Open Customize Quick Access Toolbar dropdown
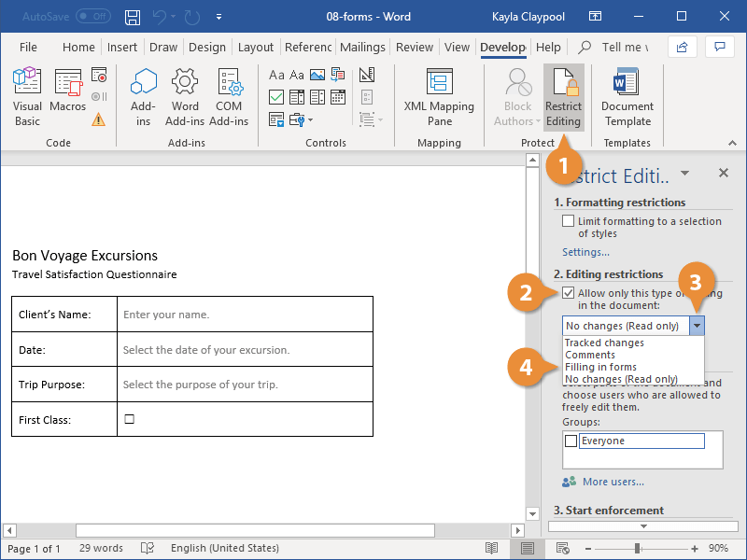747x560 pixels. tap(218, 17)
